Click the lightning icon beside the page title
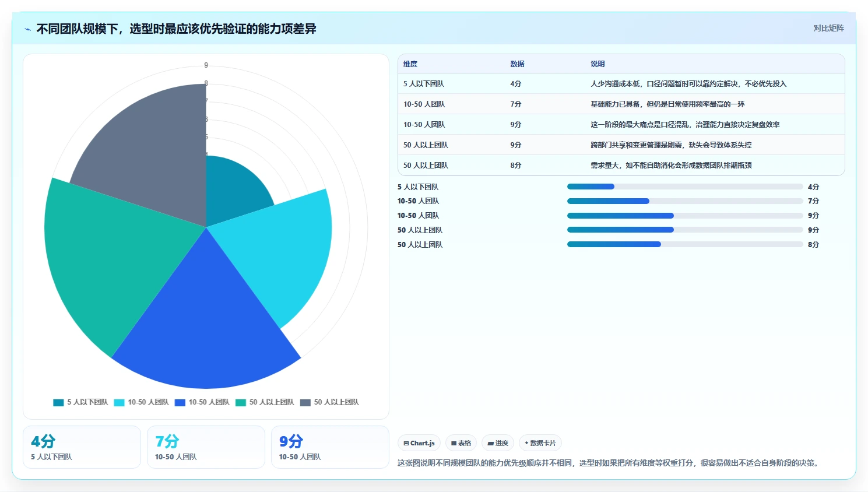868x492 pixels. point(27,29)
